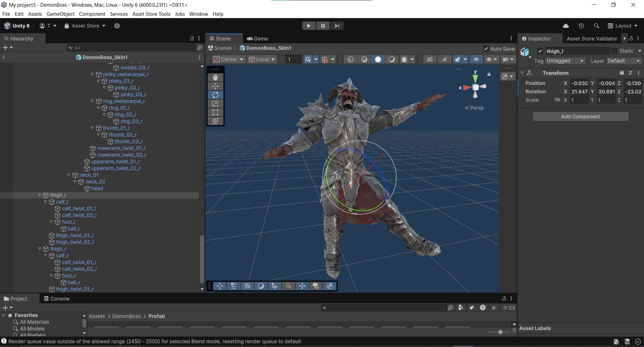Select the Hand view tool
The image size is (644, 347).
(215, 77)
